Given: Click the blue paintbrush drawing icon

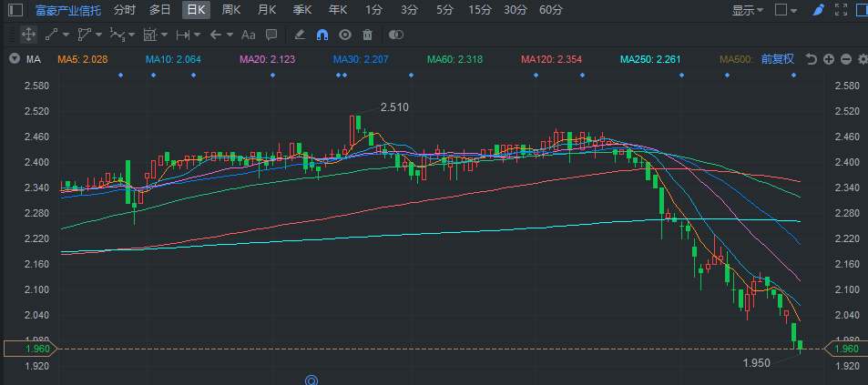Looking at the screenshot, I should click(818, 10).
